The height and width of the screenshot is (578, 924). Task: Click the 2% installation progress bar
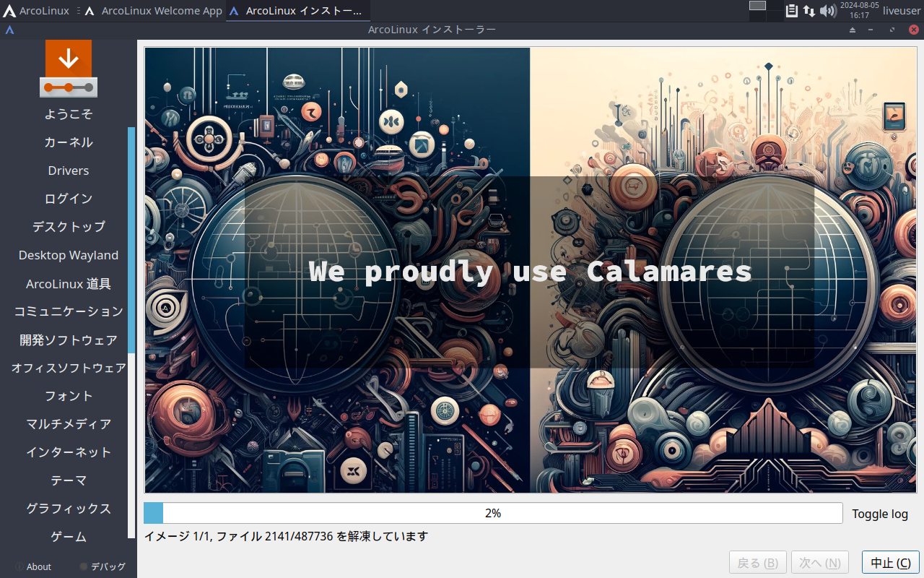click(493, 513)
